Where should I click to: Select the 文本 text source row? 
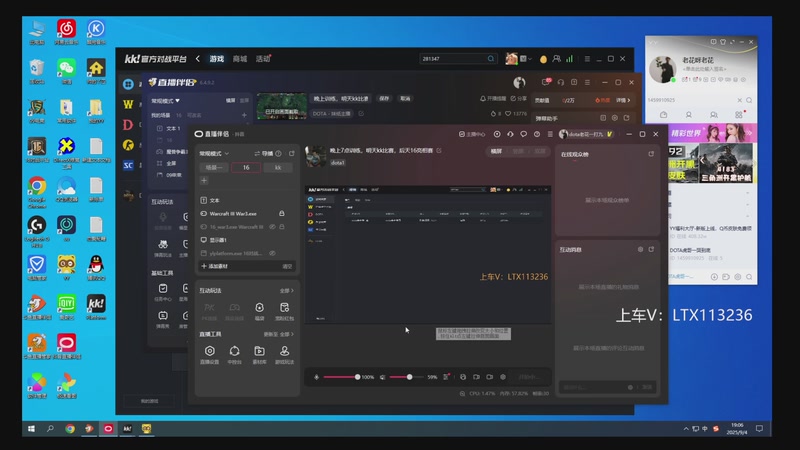point(247,201)
